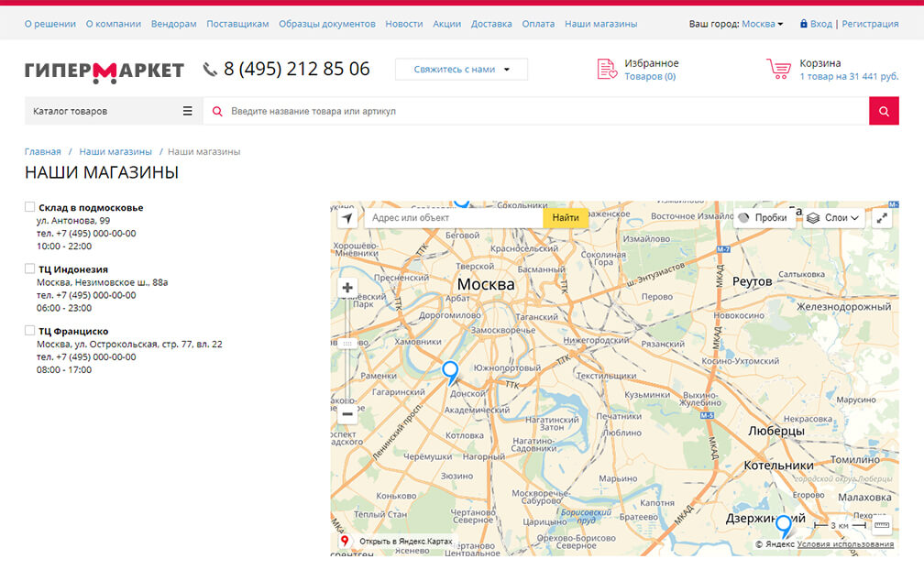Image resolution: width=924 pixels, height=581 pixels.
Task: Click the address ул. Антонова, 99
Action: coord(73,220)
